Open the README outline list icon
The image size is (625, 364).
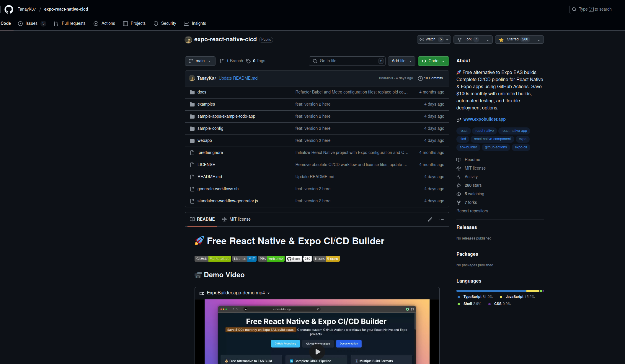coord(442,219)
